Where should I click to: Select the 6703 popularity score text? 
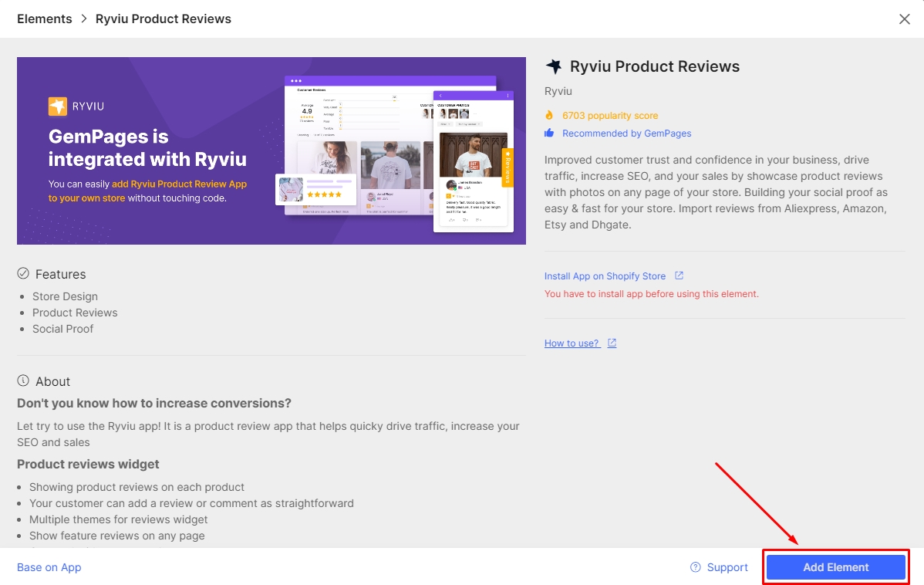point(610,116)
